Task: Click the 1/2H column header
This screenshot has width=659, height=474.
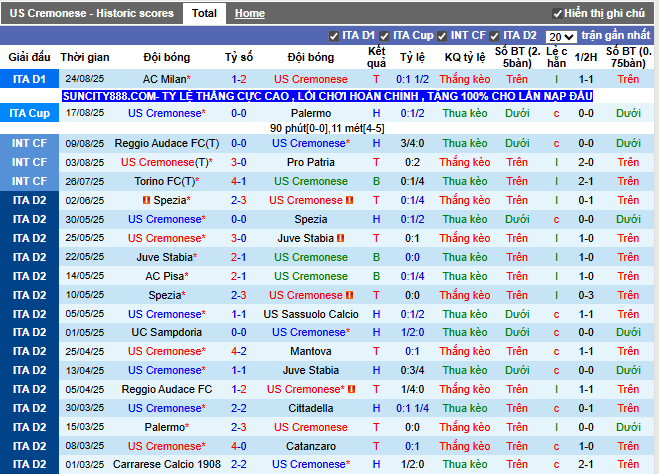Action: click(x=586, y=57)
